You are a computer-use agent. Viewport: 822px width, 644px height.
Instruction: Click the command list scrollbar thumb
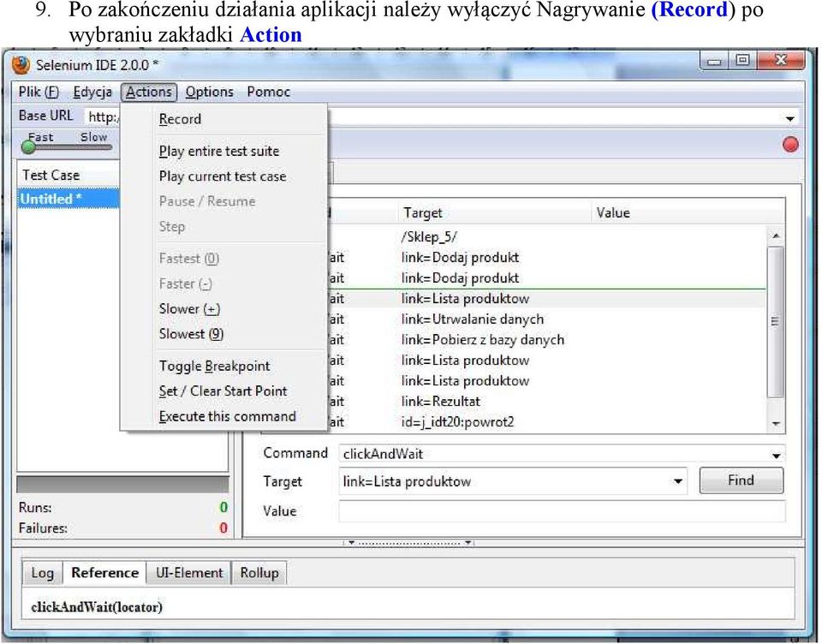pyautogui.click(x=776, y=321)
